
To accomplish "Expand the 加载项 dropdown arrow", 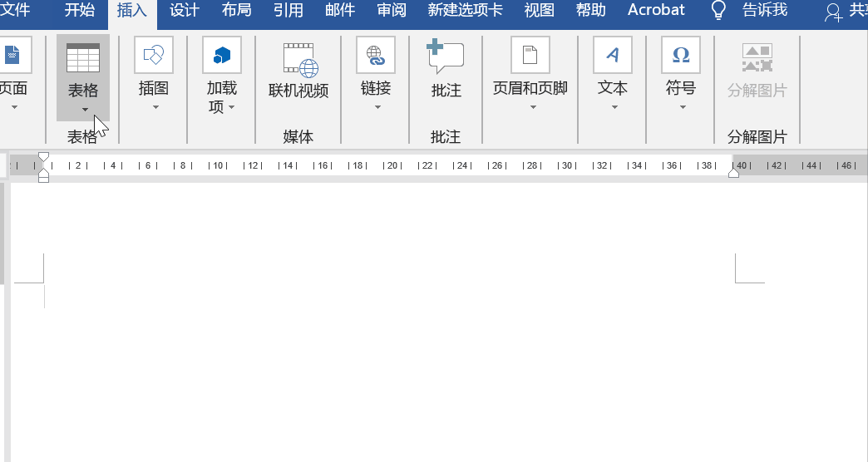I will pos(231,107).
